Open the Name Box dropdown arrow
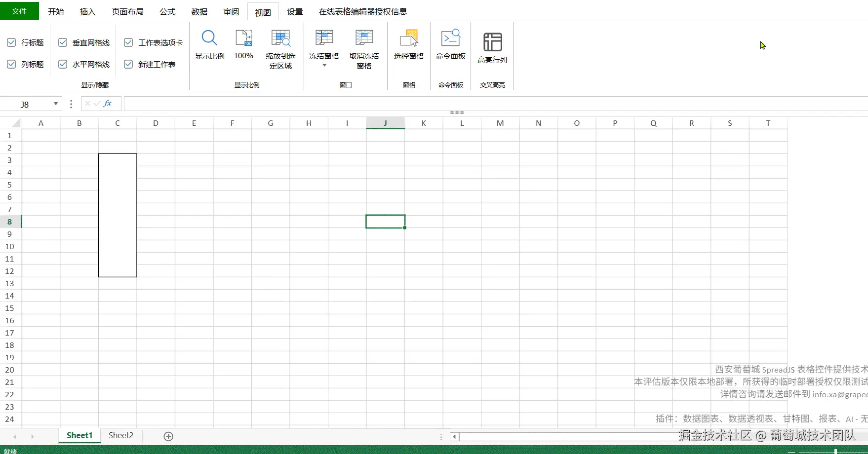868x454 pixels. (x=56, y=104)
